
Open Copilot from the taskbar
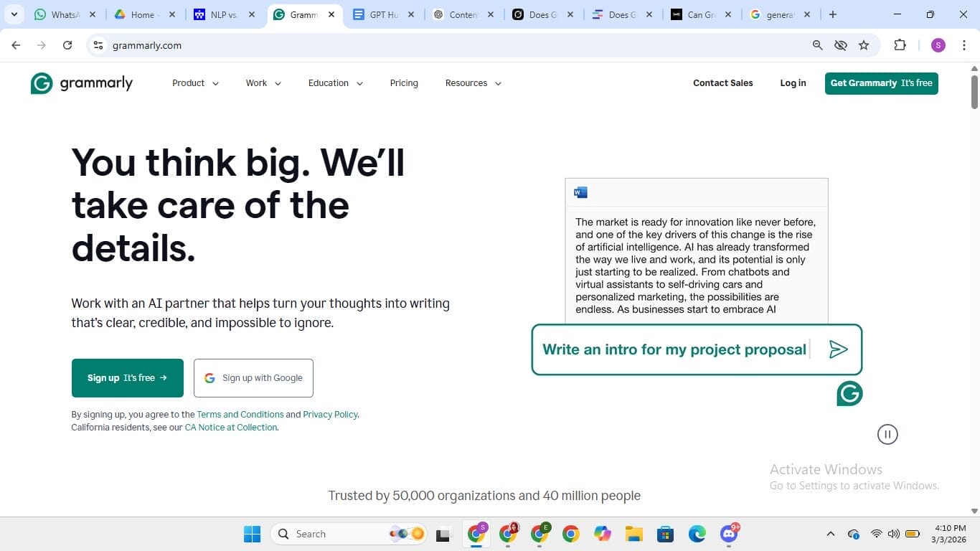(x=603, y=534)
